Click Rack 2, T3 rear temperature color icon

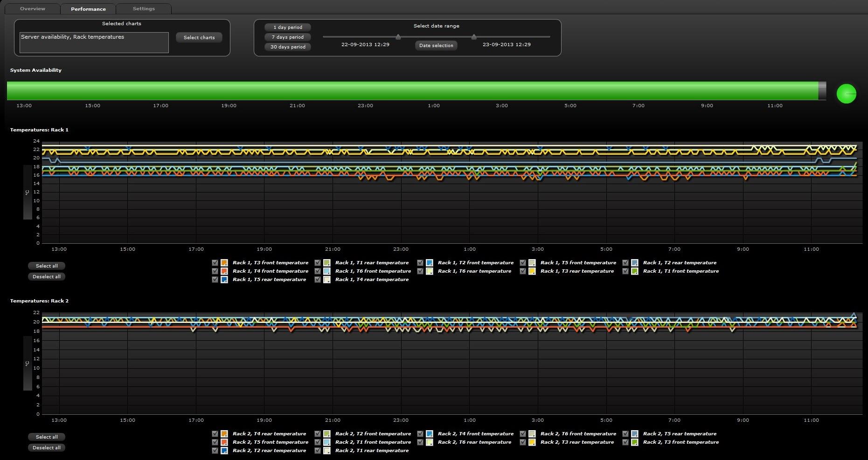point(532,442)
